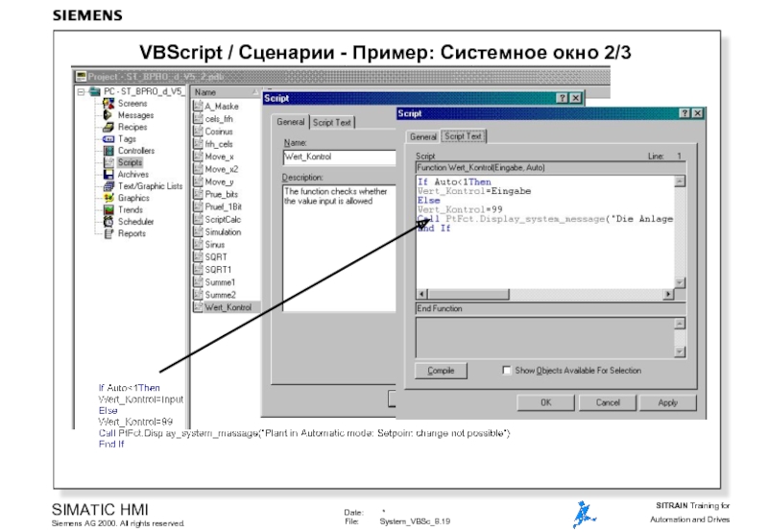Confirm with the OK button
768x532 pixels.
(x=545, y=402)
